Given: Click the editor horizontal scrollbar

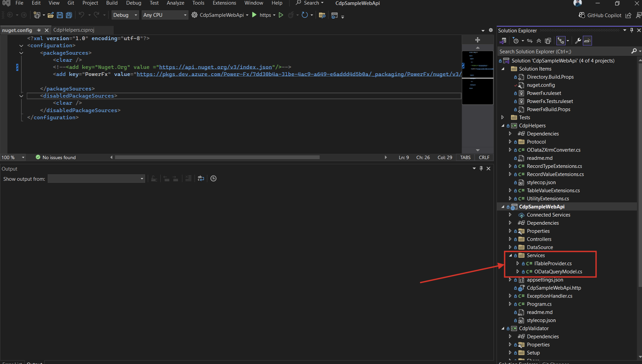Looking at the screenshot, I should point(217,157).
